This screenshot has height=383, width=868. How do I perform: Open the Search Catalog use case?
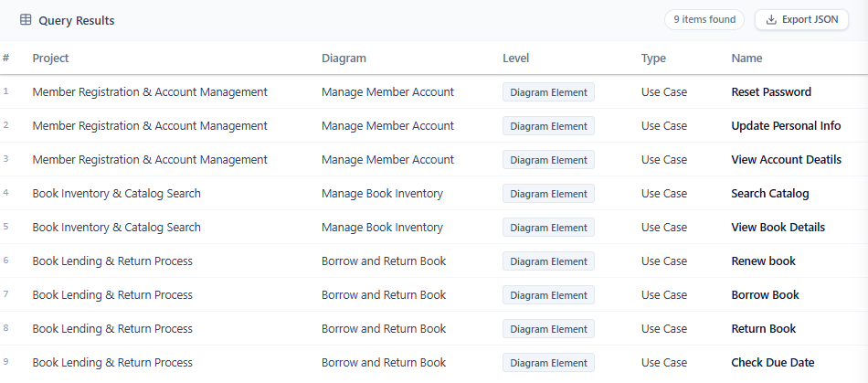(770, 193)
